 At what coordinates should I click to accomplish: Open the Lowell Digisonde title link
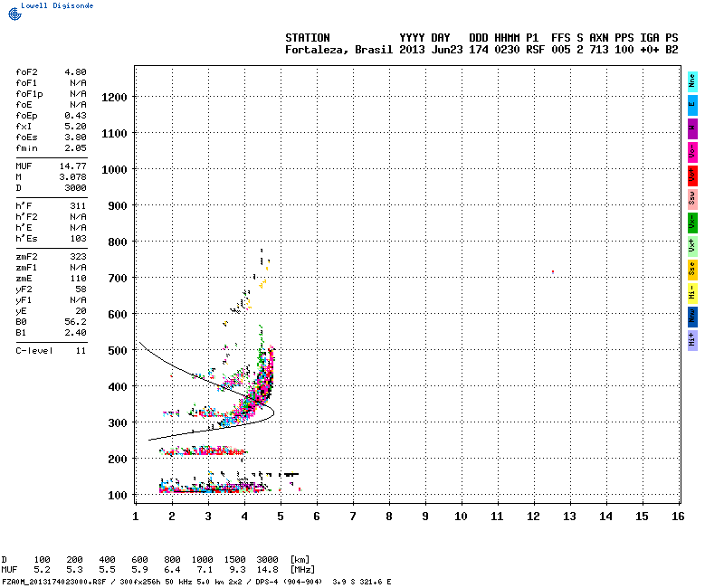point(57,5)
